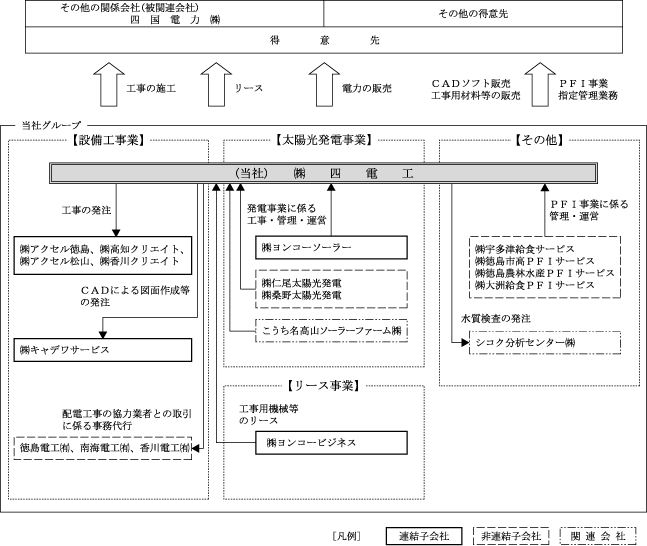Click the CADによる図面作成等の発注 label

(x=135, y=296)
